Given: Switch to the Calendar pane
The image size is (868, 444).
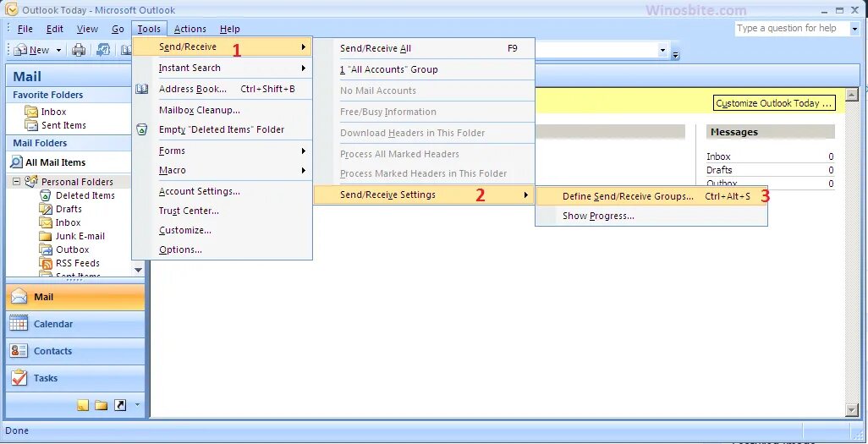Looking at the screenshot, I should [75, 325].
